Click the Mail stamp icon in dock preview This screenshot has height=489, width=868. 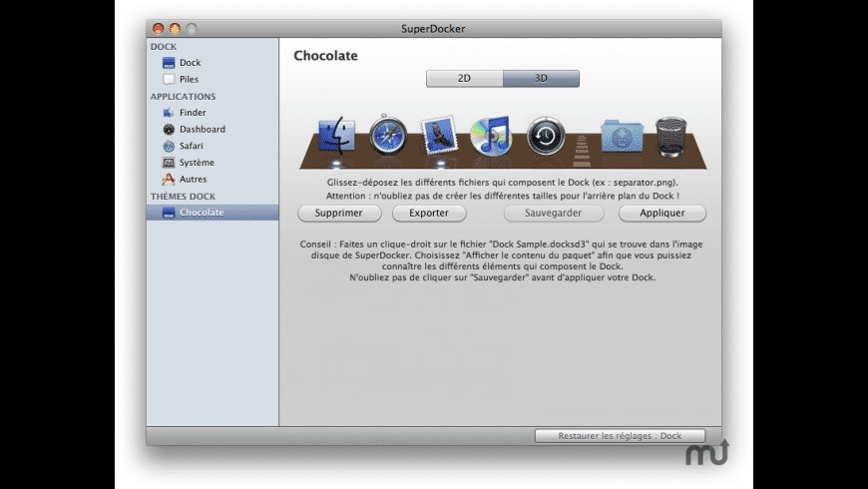point(439,135)
